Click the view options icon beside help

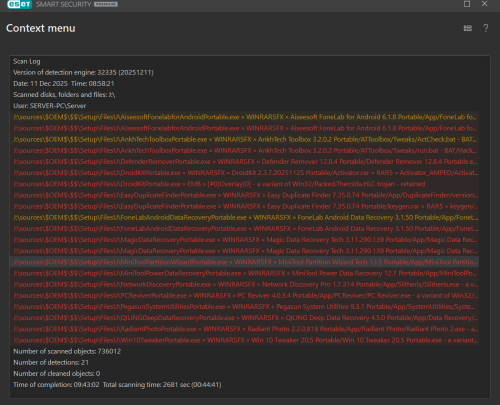(x=468, y=28)
